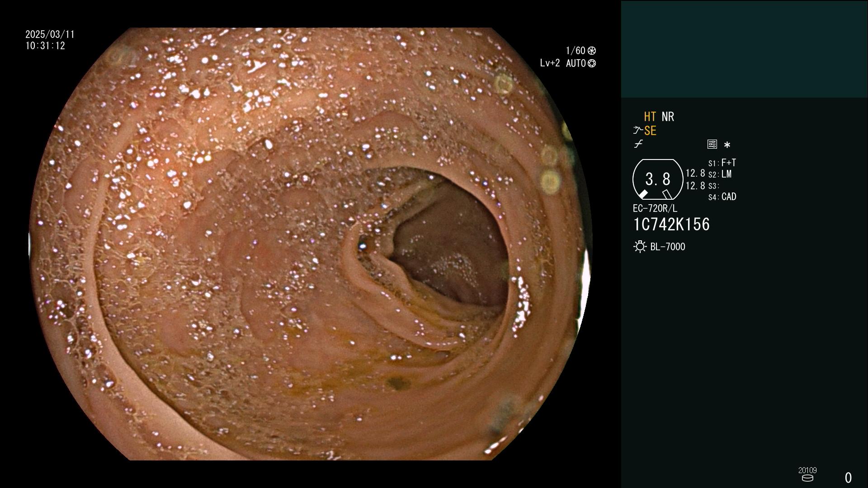Click the asterisk indicator icon
Viewport: 868px width, 488px height.
click(727, 145)
